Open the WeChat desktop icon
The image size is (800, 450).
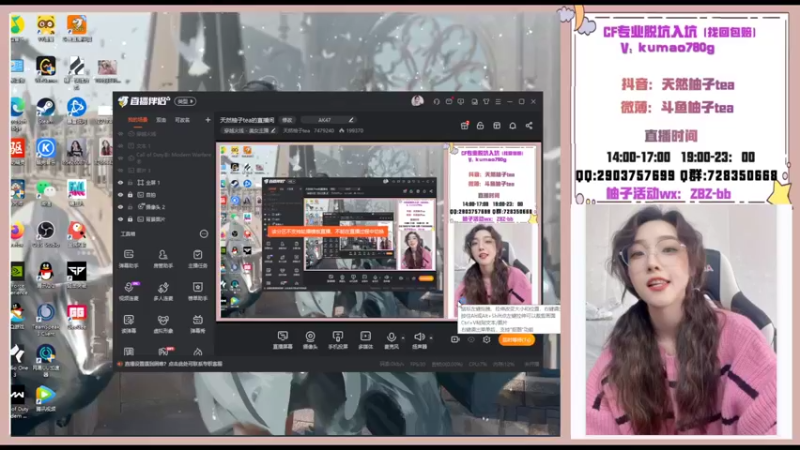(x=45, y=192)
